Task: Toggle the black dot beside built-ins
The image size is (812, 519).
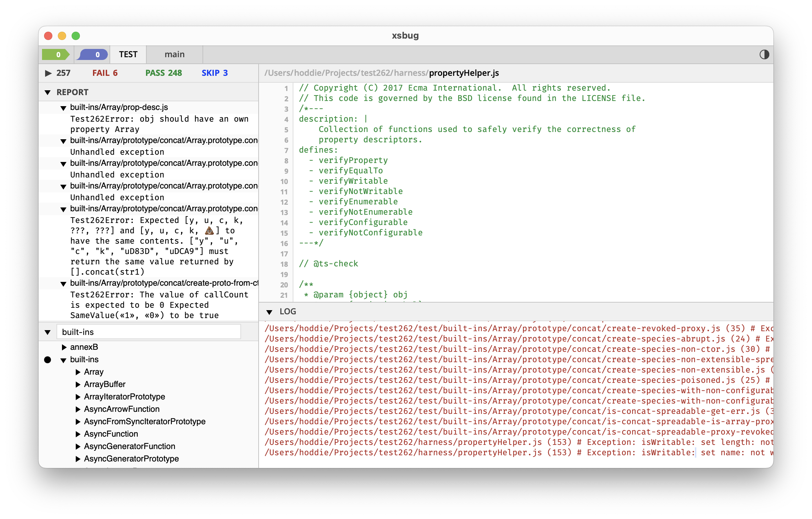Action: [x=48, y=360]
